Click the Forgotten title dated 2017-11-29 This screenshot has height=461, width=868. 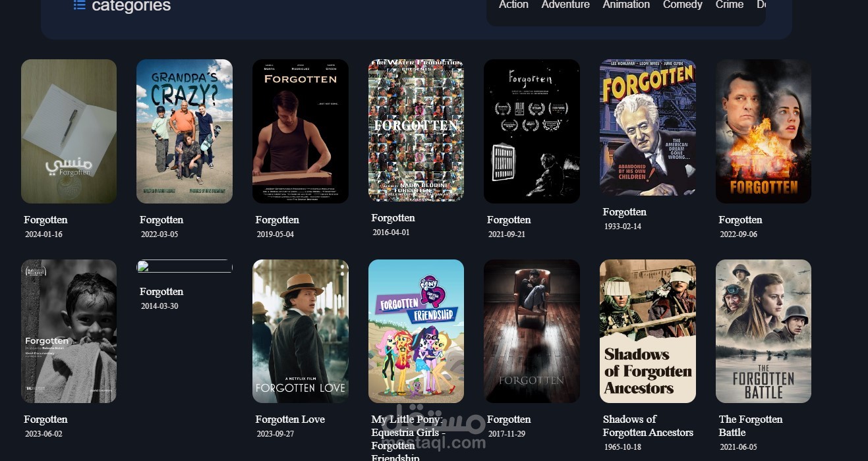pyautogui.click(x=509, y=420)
